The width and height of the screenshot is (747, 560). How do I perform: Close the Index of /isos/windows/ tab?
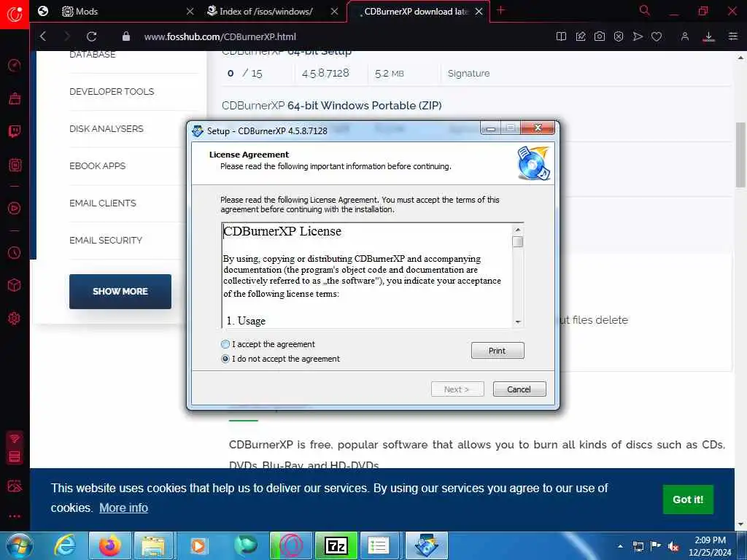point(334,11)
